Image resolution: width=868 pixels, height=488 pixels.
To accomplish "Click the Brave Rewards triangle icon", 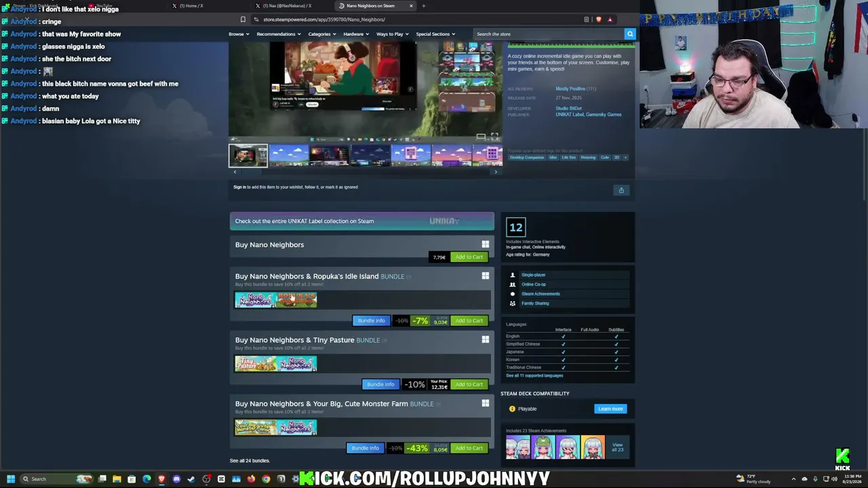I will 610,20.
